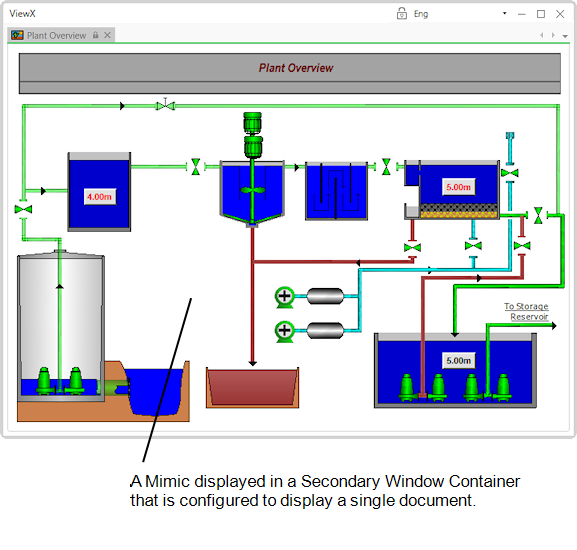Click the tab scroll left arrow
The width and height of the screenshot is (577, 550).
[x=542, y=35]
